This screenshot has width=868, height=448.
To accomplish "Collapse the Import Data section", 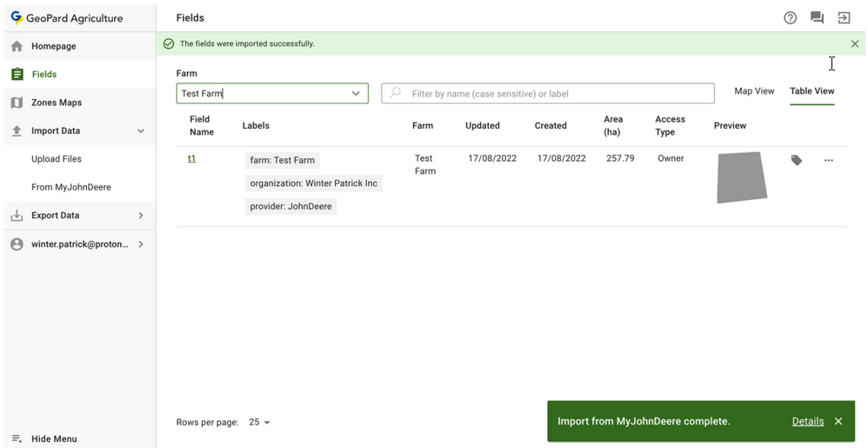I will [141, 130].
